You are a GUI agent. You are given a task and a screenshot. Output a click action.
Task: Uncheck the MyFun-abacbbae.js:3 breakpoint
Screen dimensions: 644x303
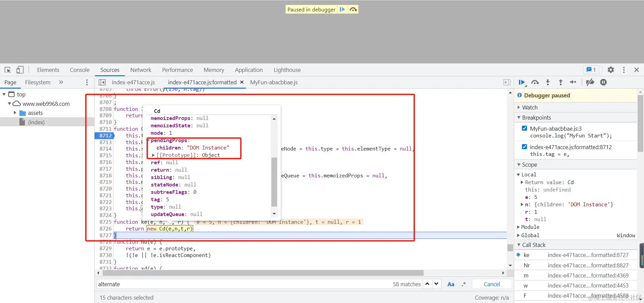click(524, 128)
